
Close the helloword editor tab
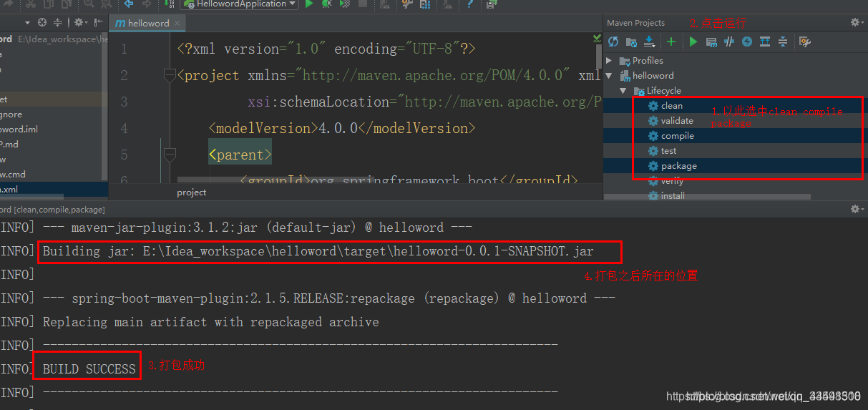tap(177, 23)
